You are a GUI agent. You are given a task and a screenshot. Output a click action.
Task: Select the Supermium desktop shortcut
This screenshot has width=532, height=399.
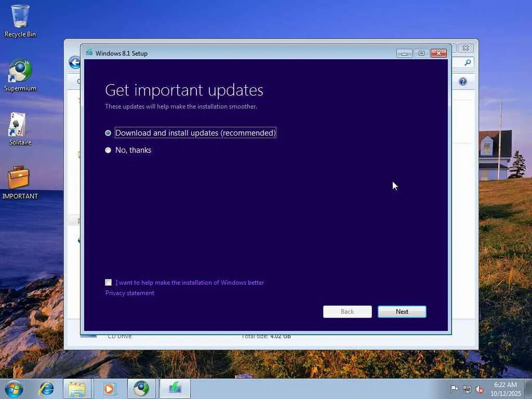20,75
